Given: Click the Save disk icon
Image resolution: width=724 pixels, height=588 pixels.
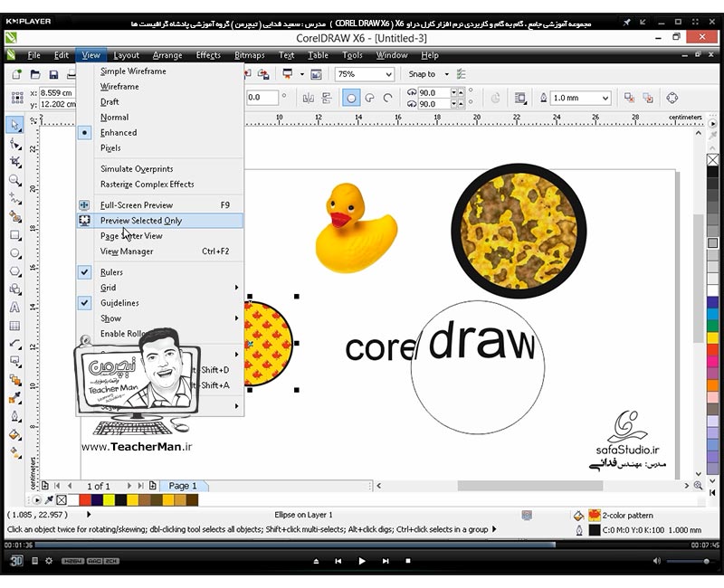Looking at the screenshot, I should (53, 74).
